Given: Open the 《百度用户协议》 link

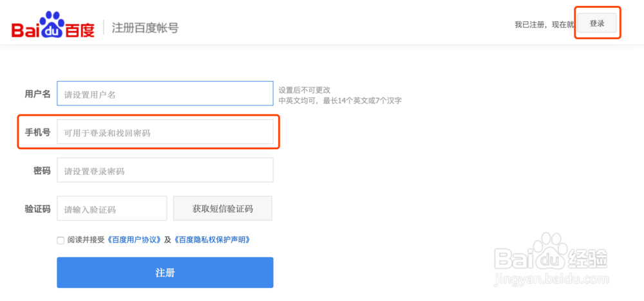Looking at the screenshot, I should click(135, 240).
